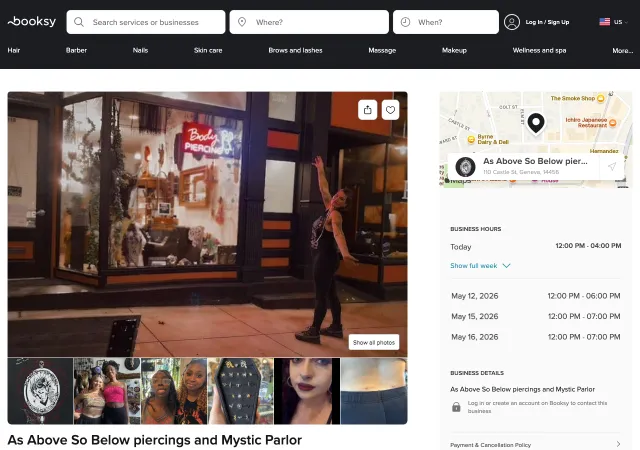Screen dimensions: 640x450
Task: Select the Skin care category
Action: click(208, 50)
